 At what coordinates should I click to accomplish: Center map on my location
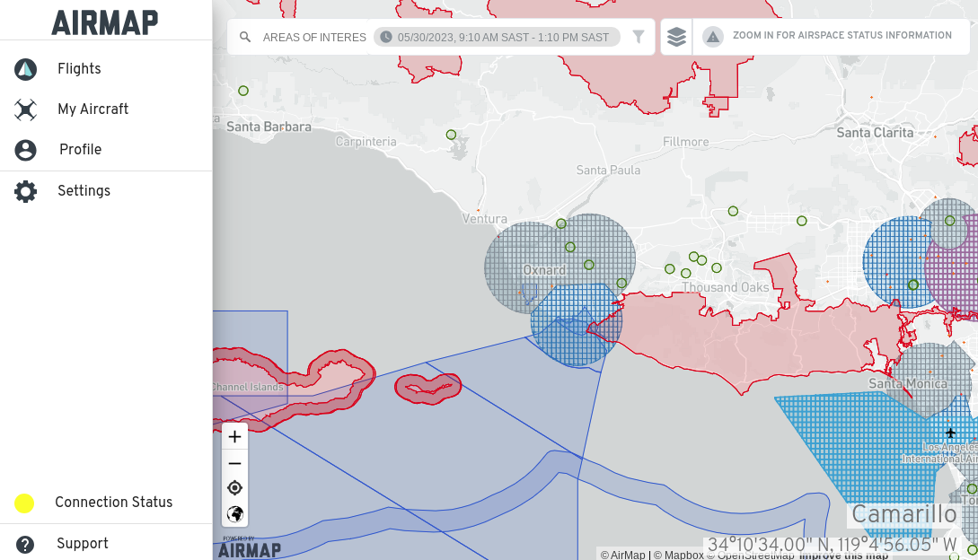coord(234,488)
